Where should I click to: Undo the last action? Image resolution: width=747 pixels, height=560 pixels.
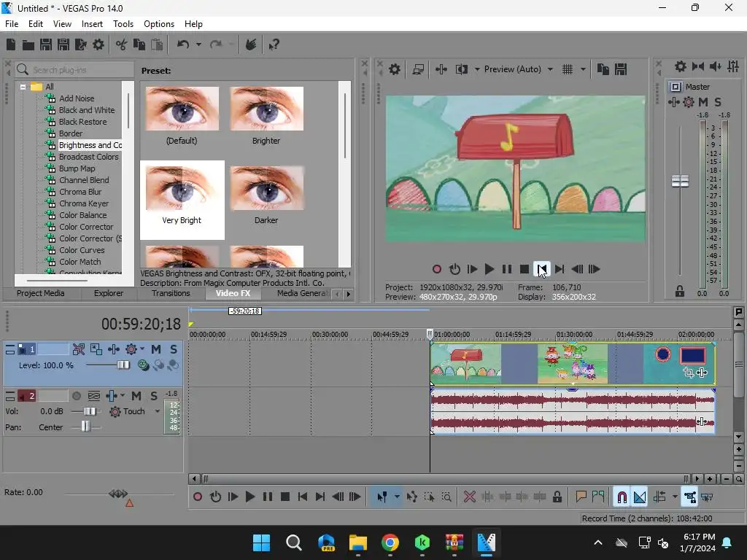point(183,44)
